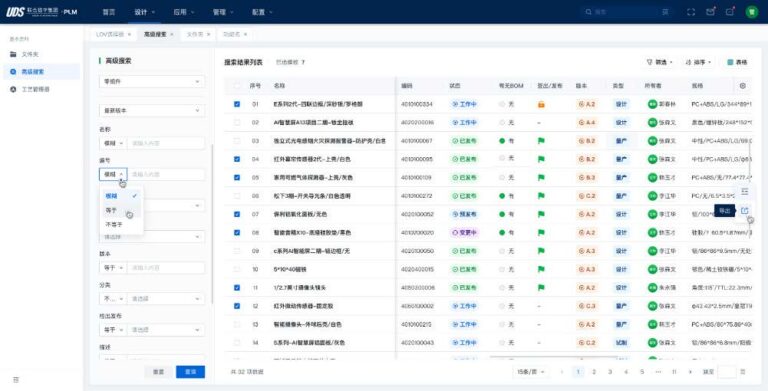Click the 高级搜索 icon in sidebar
This screenshot has height=391, width=768.
coord(13,72)
